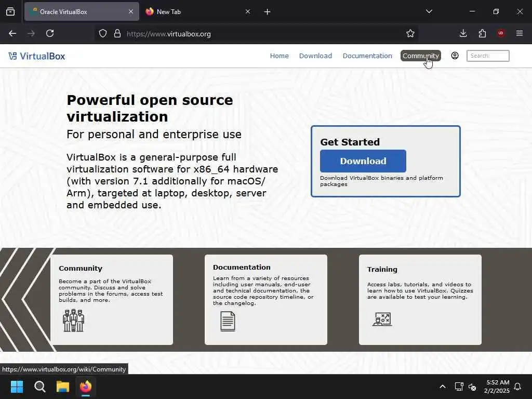The height and width of the screenshot is (399, 532).
Task: Show hidden system tray icons chevron
Action: click(x=443, y=387)
